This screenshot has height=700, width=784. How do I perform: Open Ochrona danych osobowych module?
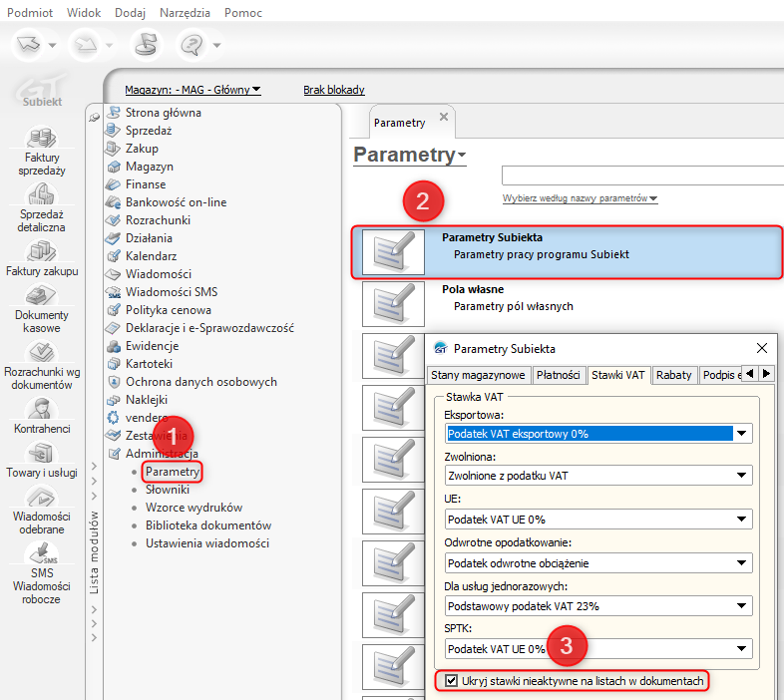click(200, 382)
